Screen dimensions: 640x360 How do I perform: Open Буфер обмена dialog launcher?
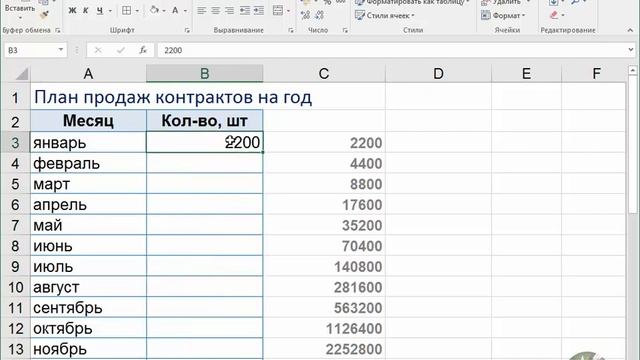(58, 30)
